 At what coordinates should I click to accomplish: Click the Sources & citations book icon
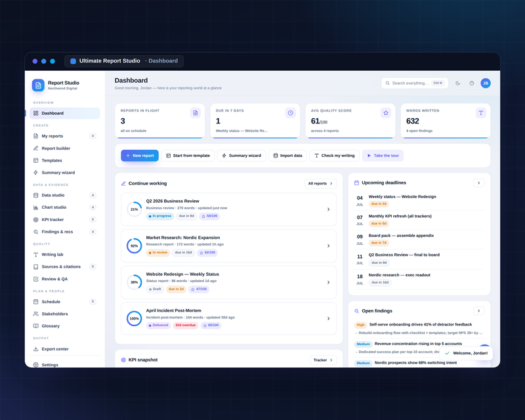[36, 266]
